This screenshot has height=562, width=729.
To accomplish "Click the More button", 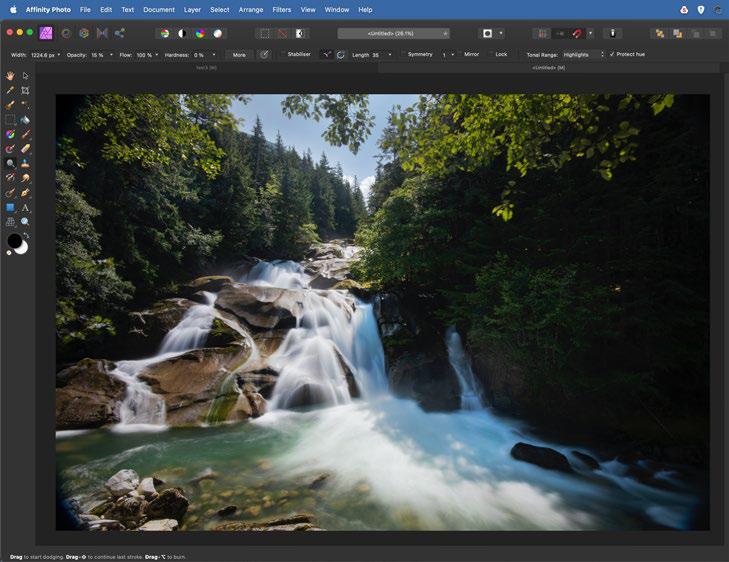I will click(x=239, y=55).
